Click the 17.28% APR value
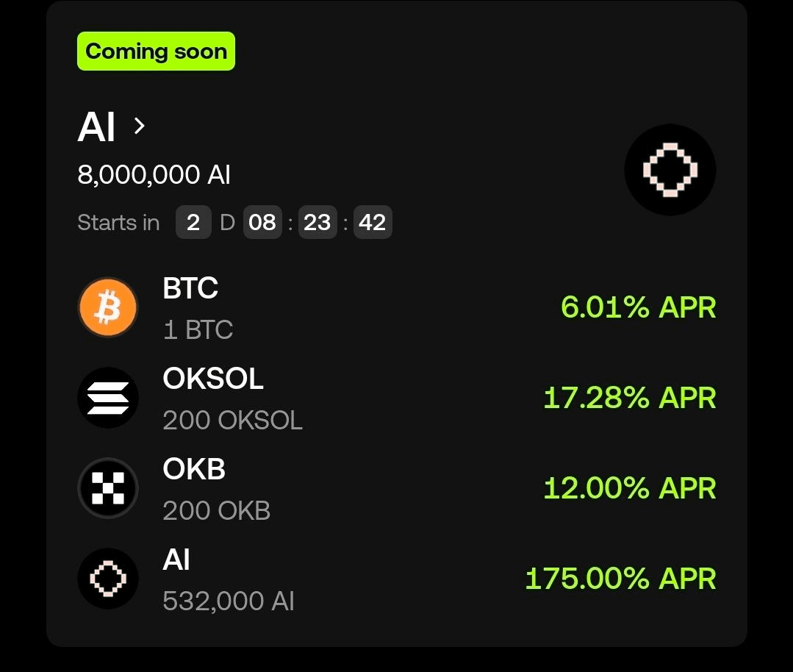This screenshot has height=672, width=793. coord(630,398)
